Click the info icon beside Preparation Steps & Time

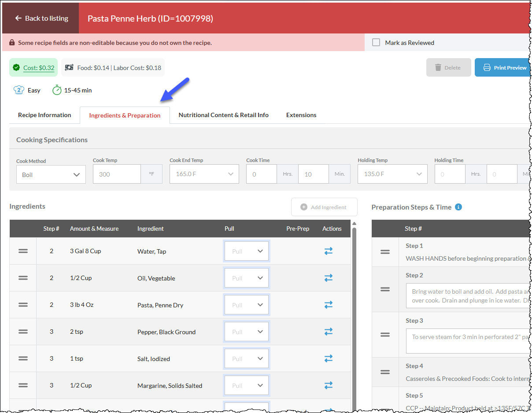pyautogui.click(x=458, y=207)
